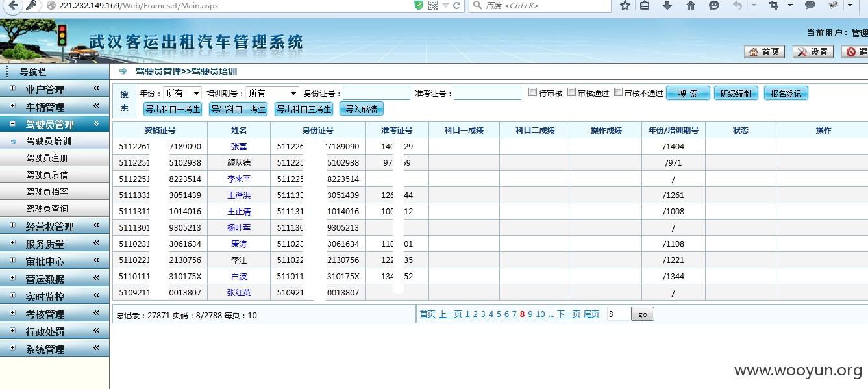Image resolution: width=868 pixels, height=389 pixels.
Task: Click the key icon beside the address
Action: [31, 6]
